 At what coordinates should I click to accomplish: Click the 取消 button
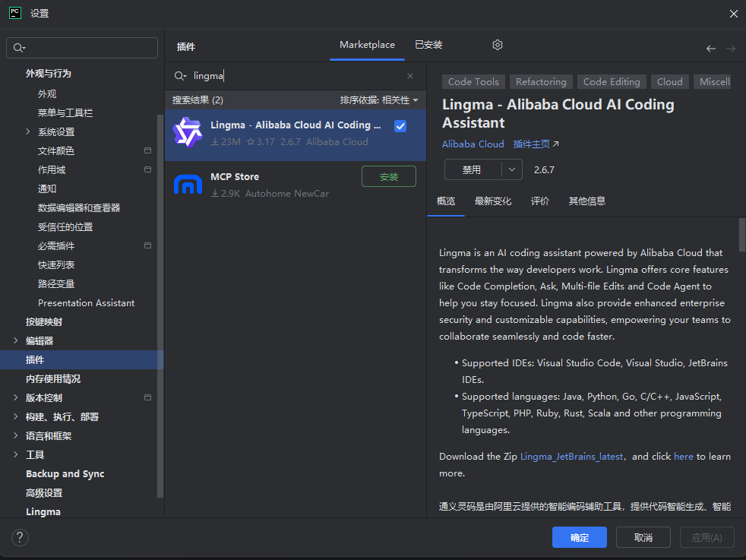coord(643,537)
